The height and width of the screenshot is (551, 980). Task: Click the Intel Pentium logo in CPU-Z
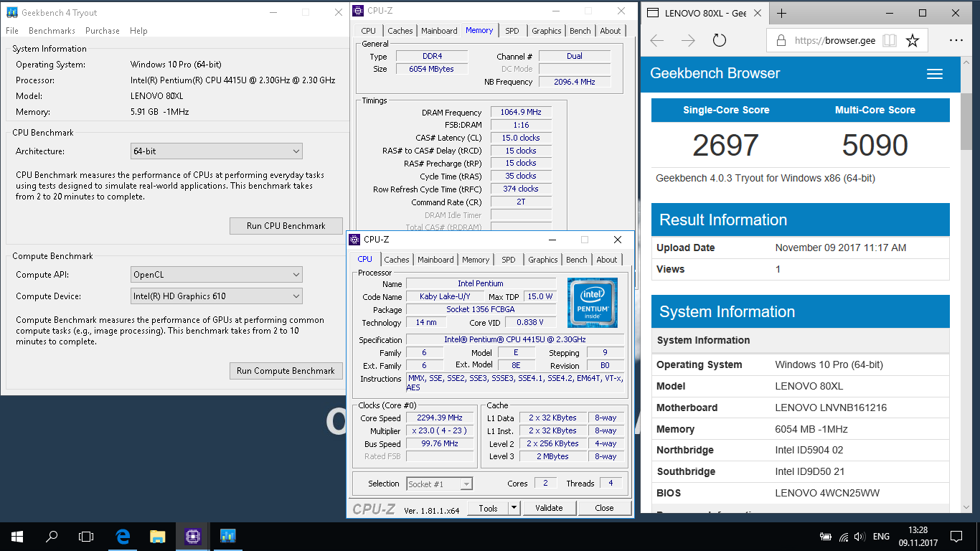(592, 303)
